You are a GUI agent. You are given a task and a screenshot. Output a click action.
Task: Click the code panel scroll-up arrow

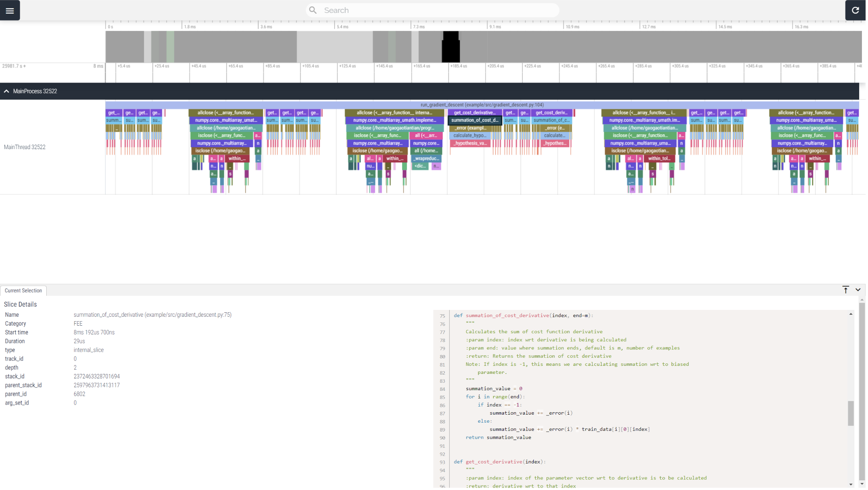[x=851, y=314]
